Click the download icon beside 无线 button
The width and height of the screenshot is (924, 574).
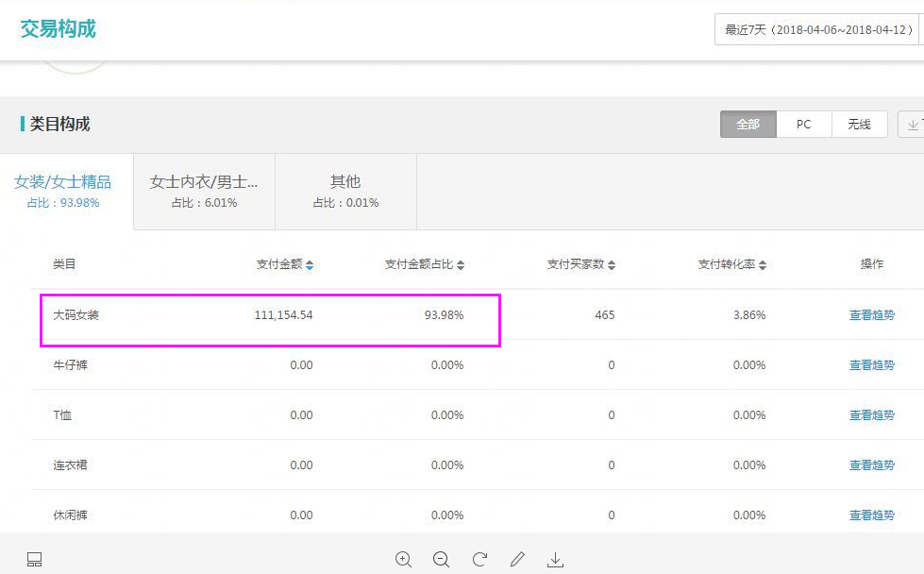[x=912, y=125]
